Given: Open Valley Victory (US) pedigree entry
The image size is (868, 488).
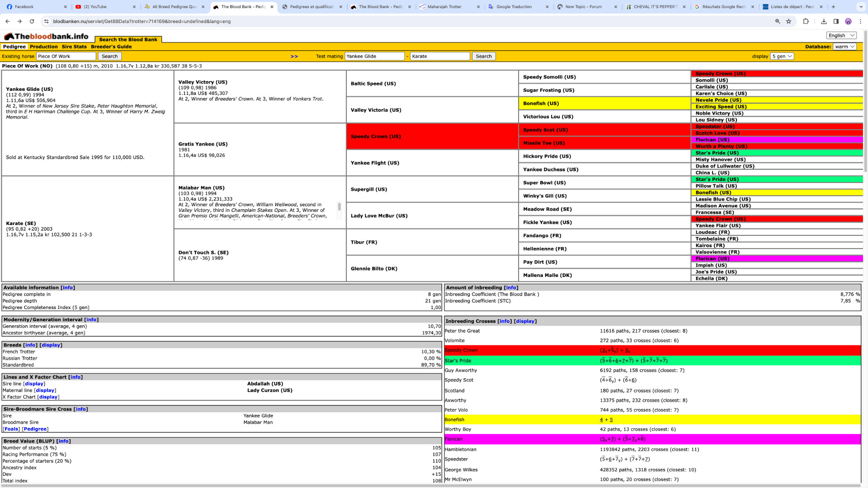Looking at the screenshot, I should coord(203,82).
